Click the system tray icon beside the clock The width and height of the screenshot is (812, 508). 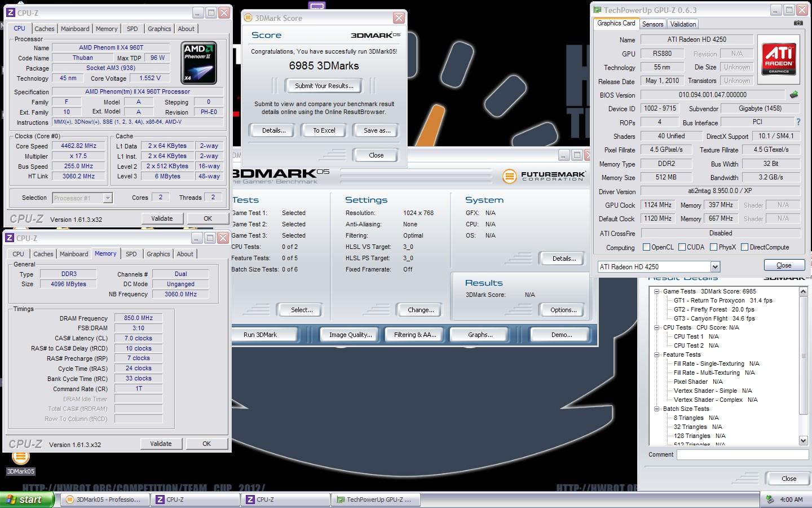click(x=770, y=499)
